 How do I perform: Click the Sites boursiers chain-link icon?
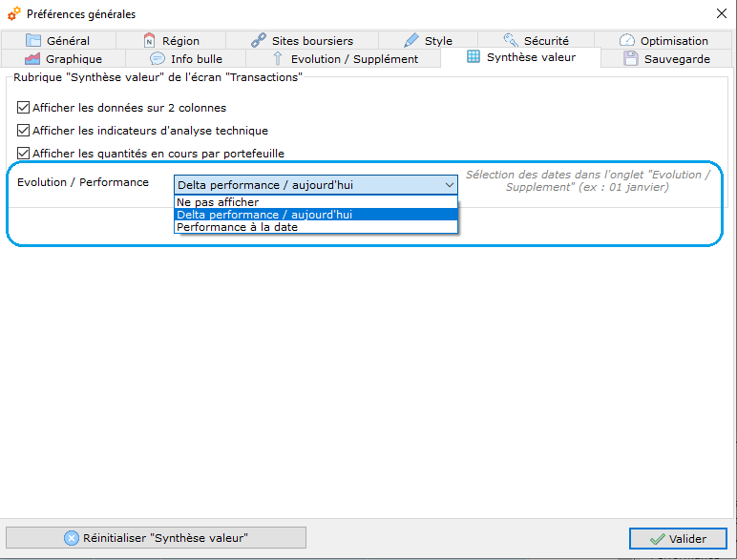click(x=259, y=40)
